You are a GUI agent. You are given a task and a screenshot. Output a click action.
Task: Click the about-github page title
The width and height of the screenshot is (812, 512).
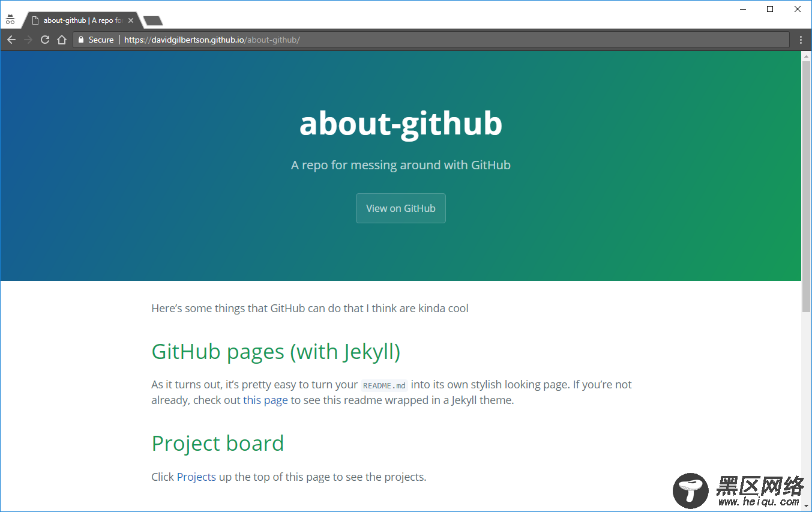(401, 123)
